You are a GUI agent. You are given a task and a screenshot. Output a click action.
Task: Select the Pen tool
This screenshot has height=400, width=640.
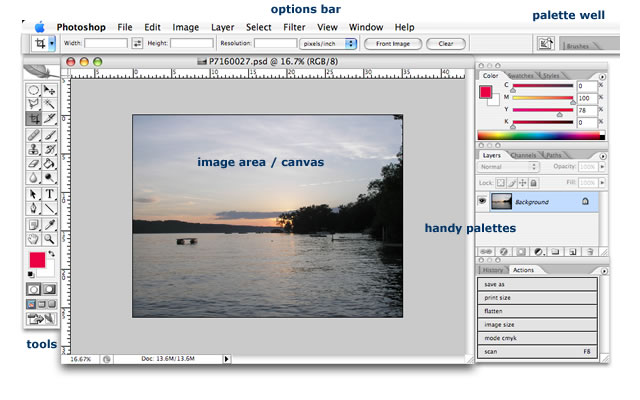33,209
